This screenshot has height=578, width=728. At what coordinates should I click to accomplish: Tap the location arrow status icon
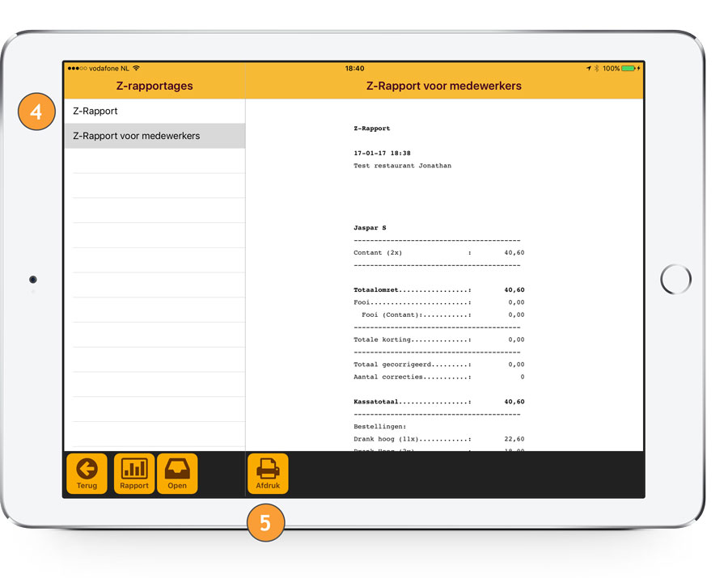coord(589,69)
